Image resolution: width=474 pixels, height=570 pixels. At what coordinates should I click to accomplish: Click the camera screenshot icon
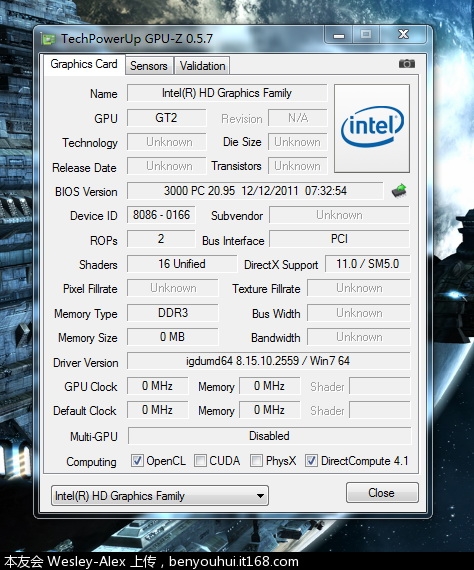click(406, 64)
